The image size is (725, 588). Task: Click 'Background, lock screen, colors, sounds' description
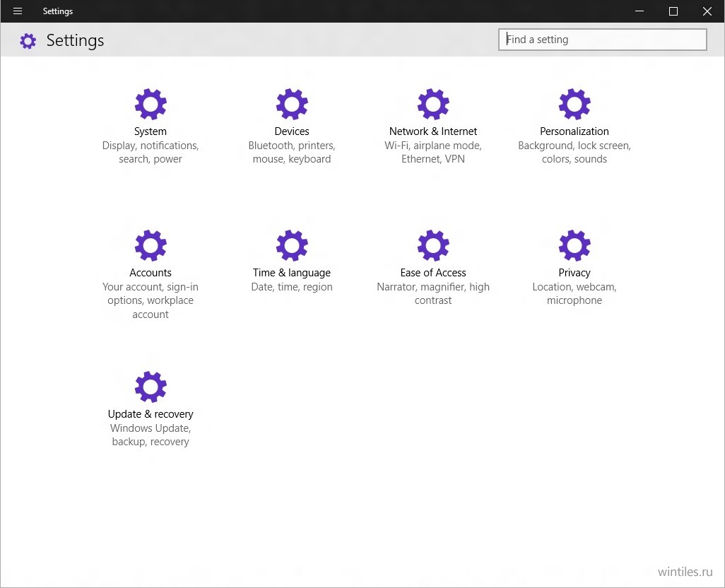[574, 152]
